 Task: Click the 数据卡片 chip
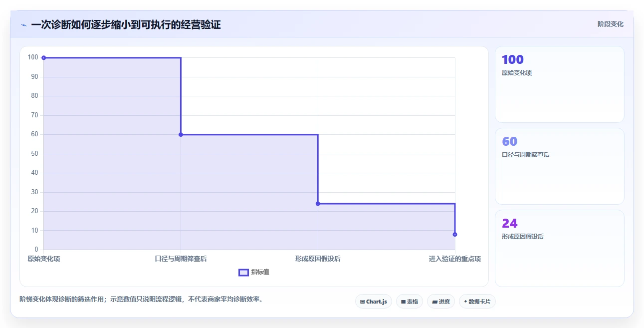(x=477, y=302)
